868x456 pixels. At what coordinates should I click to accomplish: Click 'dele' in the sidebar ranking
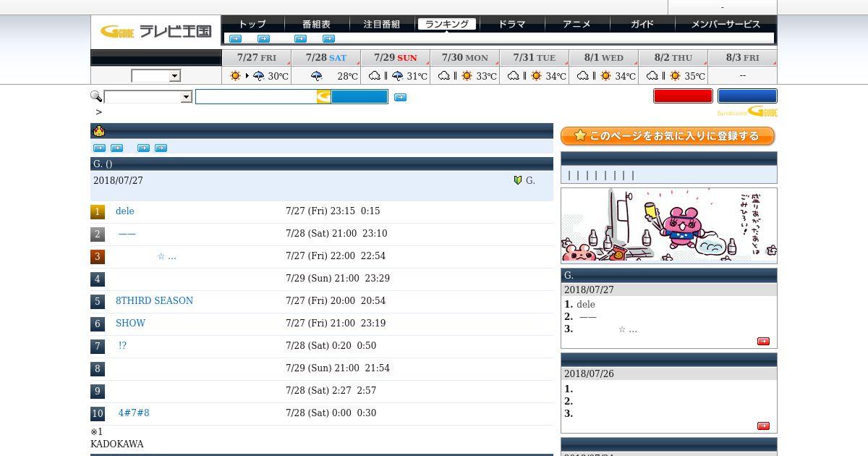[586, 305]
